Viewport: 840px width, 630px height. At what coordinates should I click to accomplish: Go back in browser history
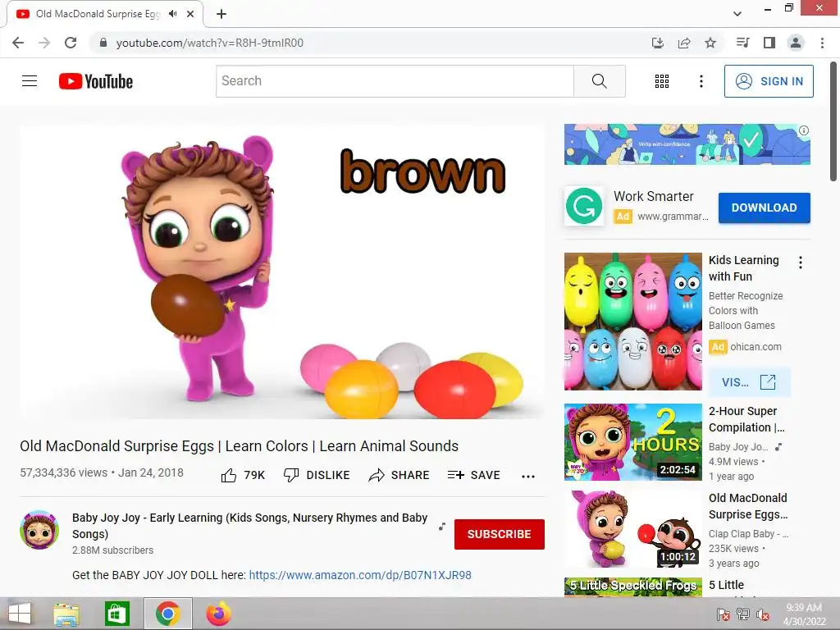(x=18, y=43)
